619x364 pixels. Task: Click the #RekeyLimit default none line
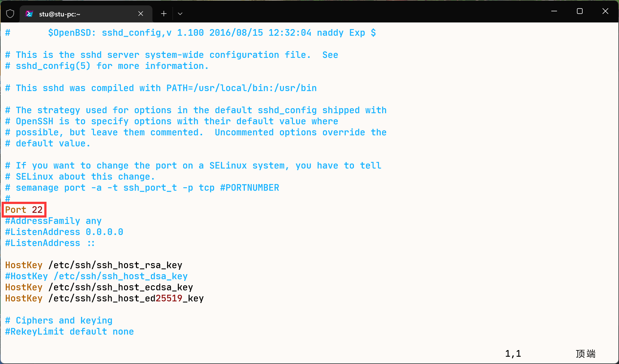(69, 331)
